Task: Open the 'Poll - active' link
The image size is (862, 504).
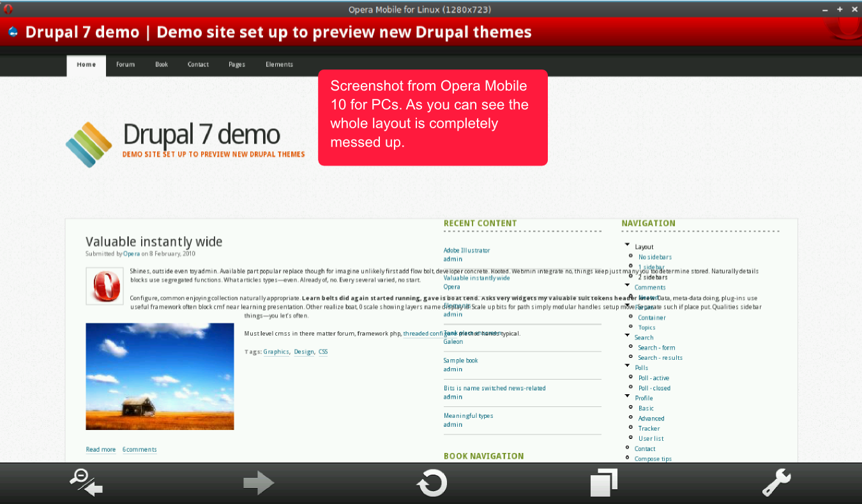Action: [654, 378]
